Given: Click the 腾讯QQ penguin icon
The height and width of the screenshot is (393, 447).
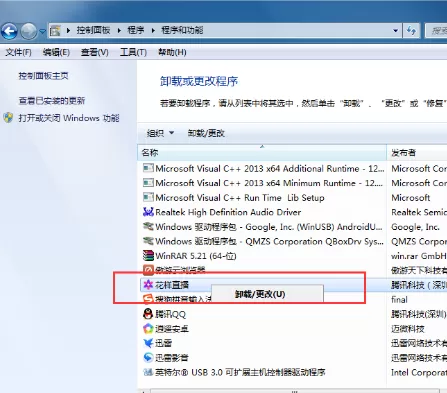Looking at the screenshot, I should (x=148, y=314).
